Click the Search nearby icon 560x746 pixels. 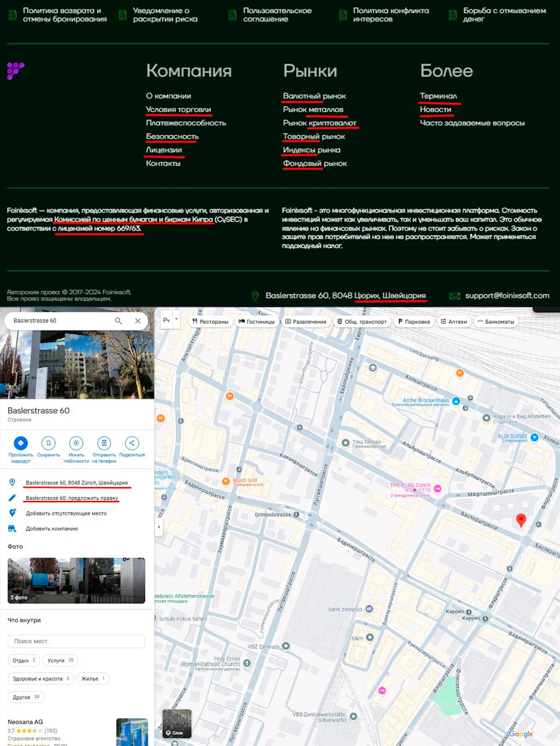tap(76, 443)
